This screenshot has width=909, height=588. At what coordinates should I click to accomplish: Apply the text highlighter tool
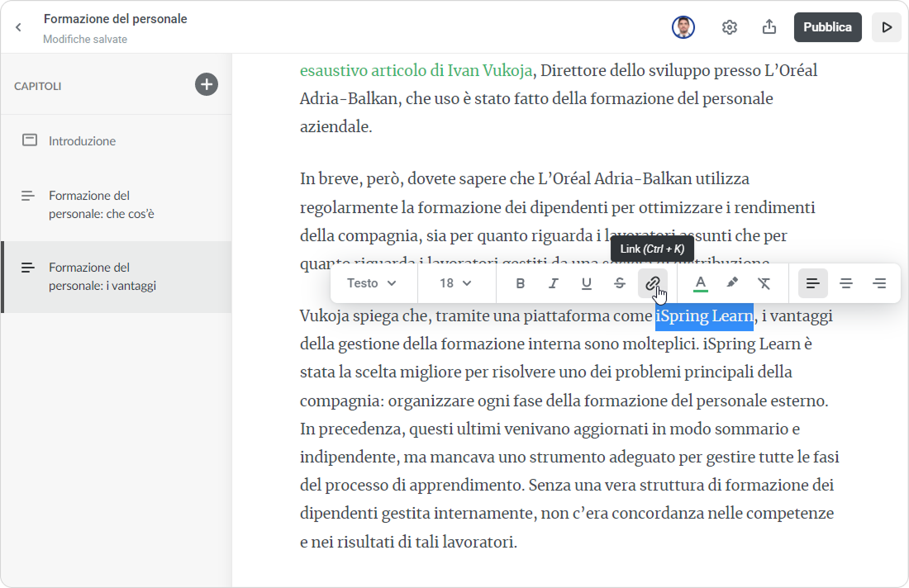pyautogui.click(x=732, y=283)
